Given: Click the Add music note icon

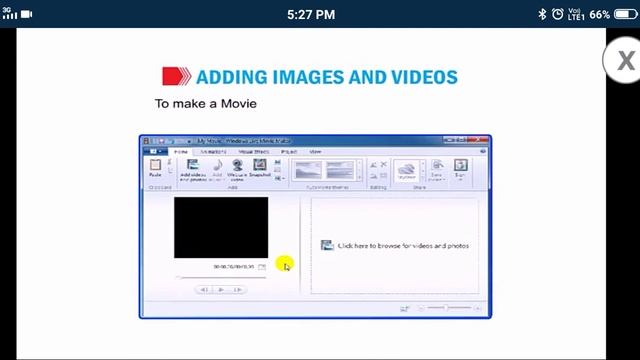Looking at the screenshot, I should coord(218,165).
